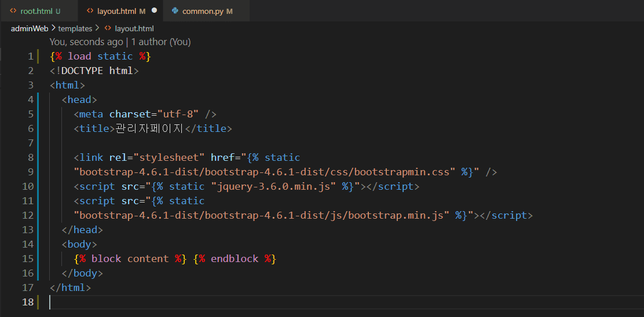
Task: Click the 'bootstrapmin.css' path string
Action: [x=265, y=172]
